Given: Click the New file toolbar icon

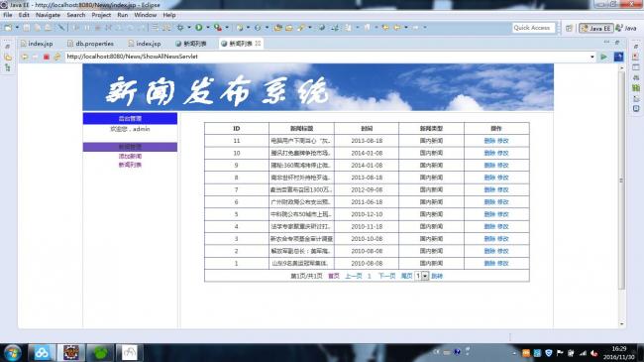Looking at the screenshot, I should tap(8, 28).
